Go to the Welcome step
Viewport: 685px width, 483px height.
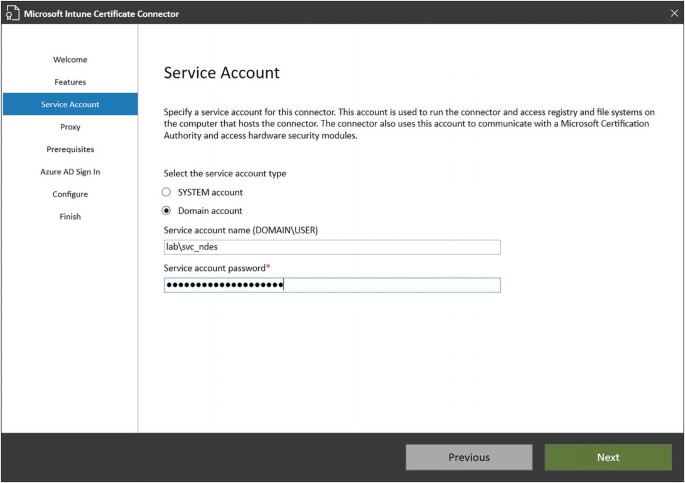[70, 60]
